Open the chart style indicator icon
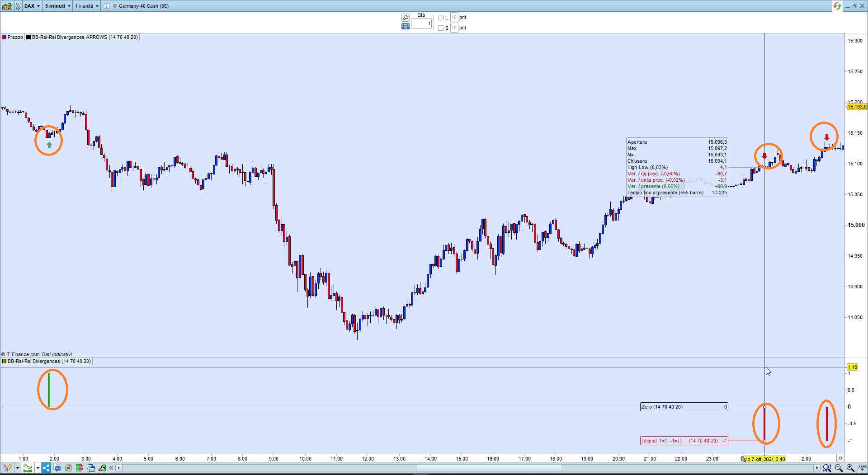This screenshot has height=475, width=868. point(28,468)
